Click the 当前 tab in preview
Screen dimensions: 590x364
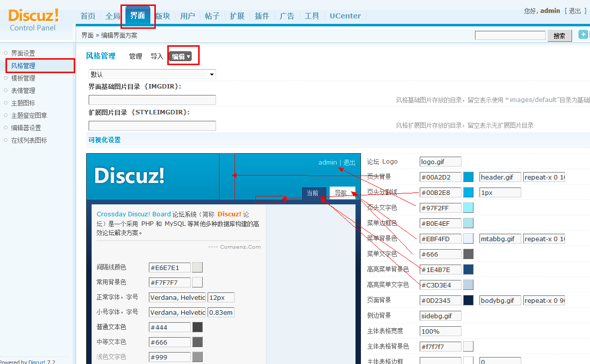click(314, 192)
